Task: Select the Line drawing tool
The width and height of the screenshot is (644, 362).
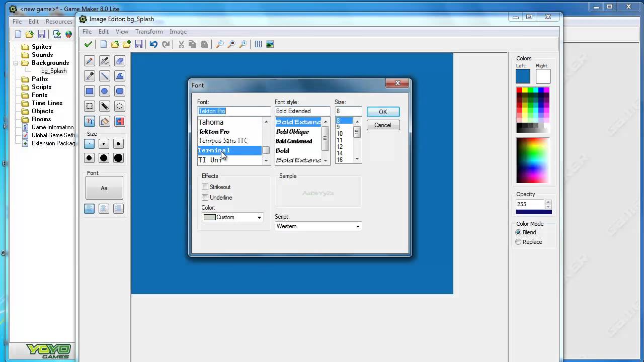Action: pos(104,76)
